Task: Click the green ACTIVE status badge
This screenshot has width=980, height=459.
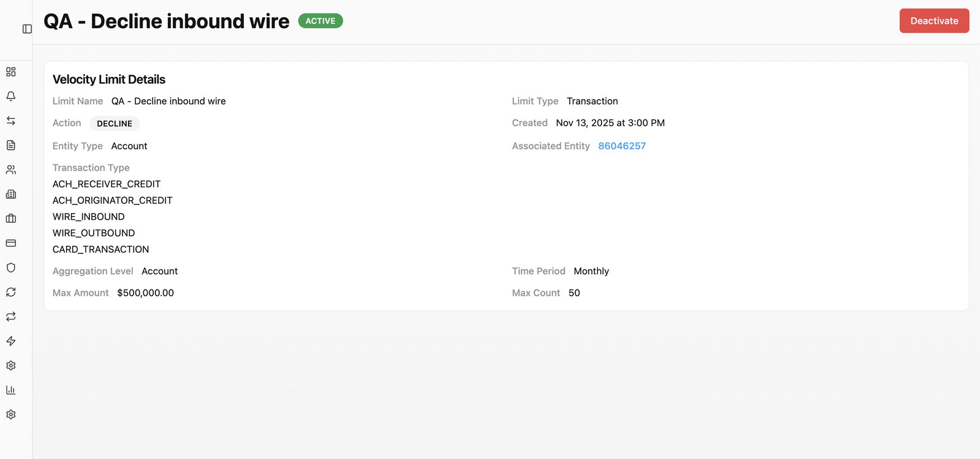Action: tap(320, 21)
